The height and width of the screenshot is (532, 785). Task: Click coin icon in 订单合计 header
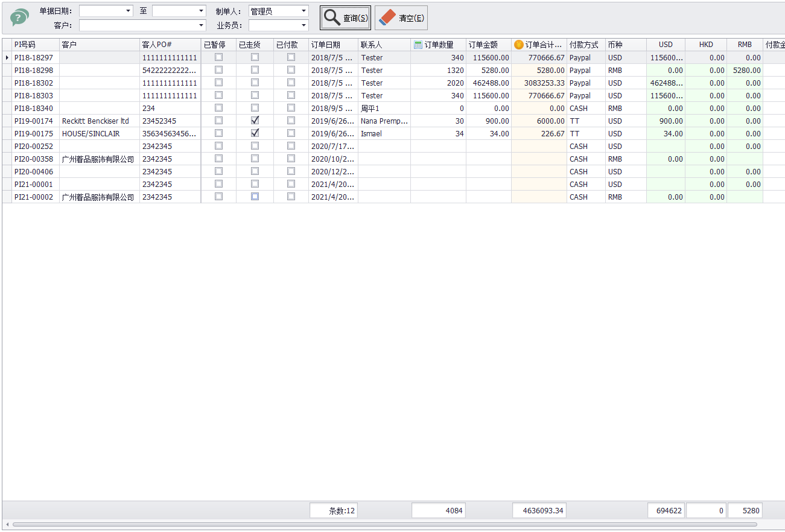[x=518, y=45]
